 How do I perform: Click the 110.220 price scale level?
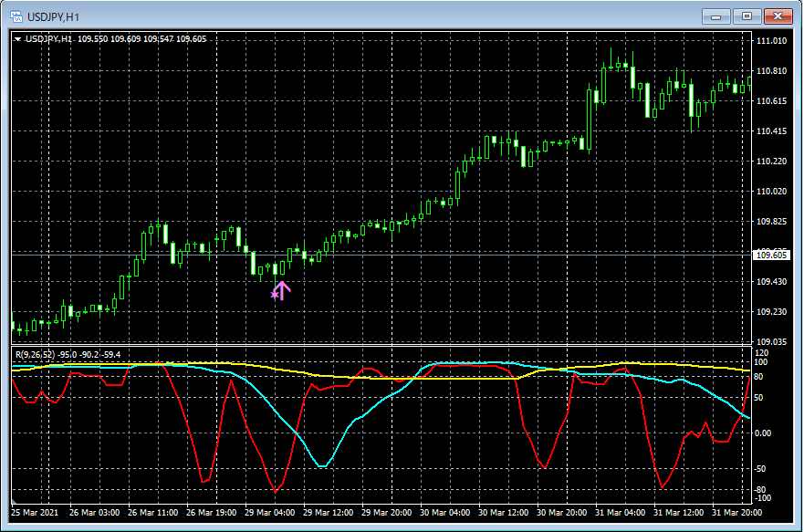coord(772,162)
